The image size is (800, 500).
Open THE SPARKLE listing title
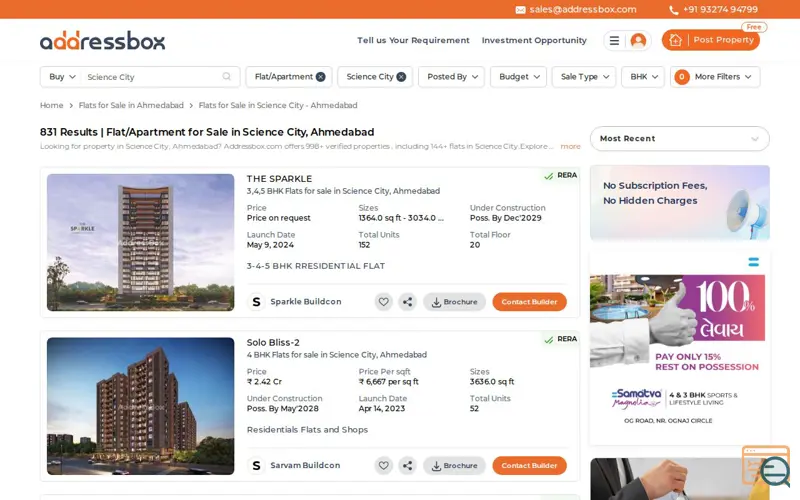(279, 179)
